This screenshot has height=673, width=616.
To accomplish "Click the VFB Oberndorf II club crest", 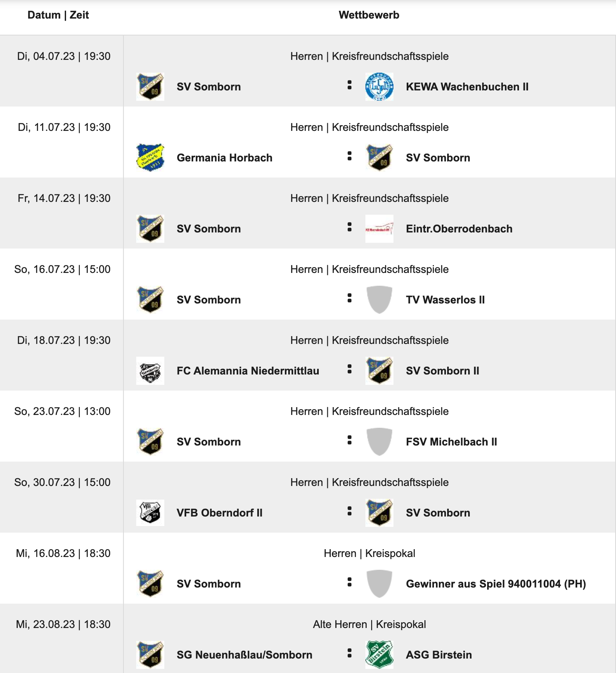I will point(150,513).
